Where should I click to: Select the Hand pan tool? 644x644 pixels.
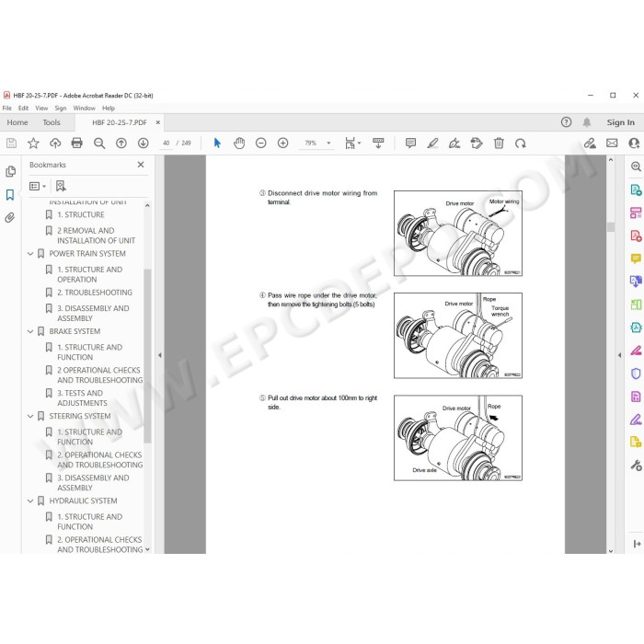[x=239, y=143]
